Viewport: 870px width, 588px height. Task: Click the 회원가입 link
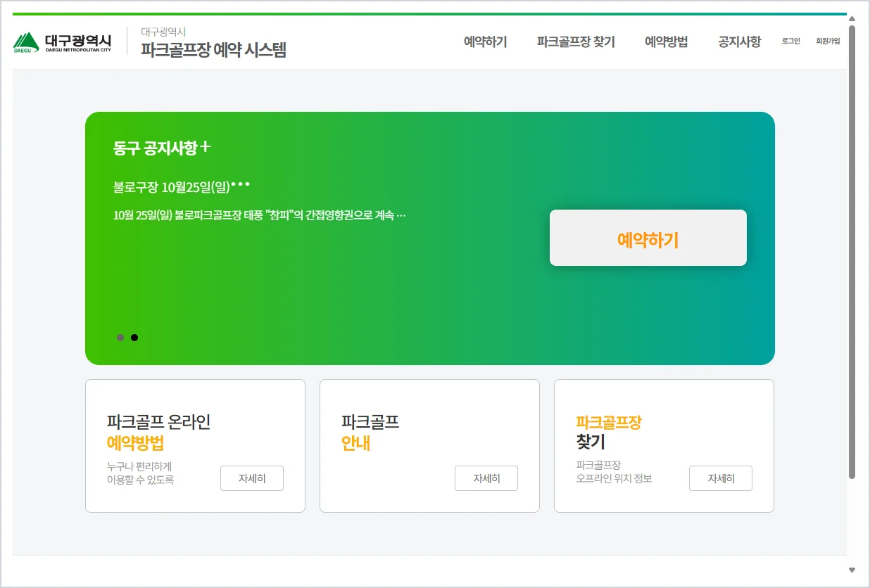pyautogui.click(x=828, y=41)
